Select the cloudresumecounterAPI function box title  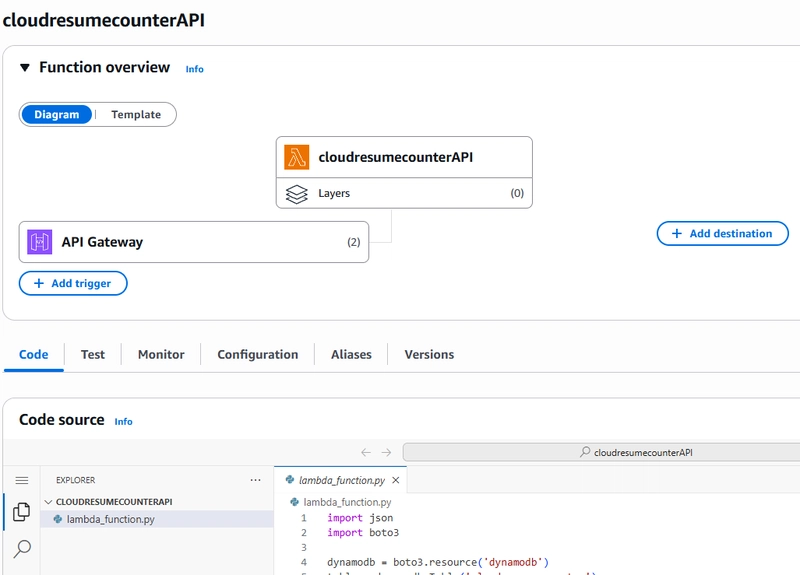(x=395, y=157)
